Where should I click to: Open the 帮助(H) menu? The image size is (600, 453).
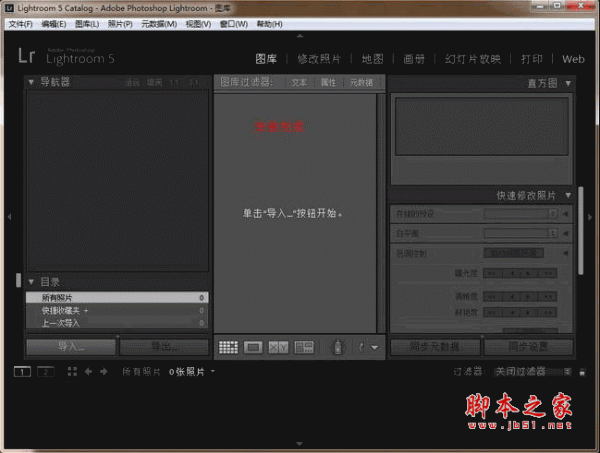269,24
